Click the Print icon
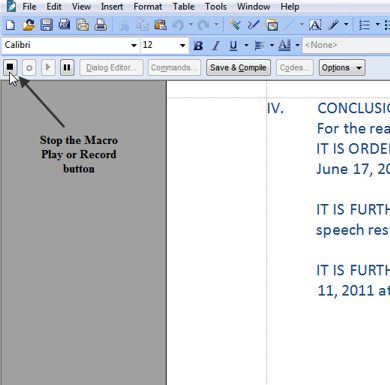Image resolution: width=390 pixels, height=385 pixels. coord(100,25)
